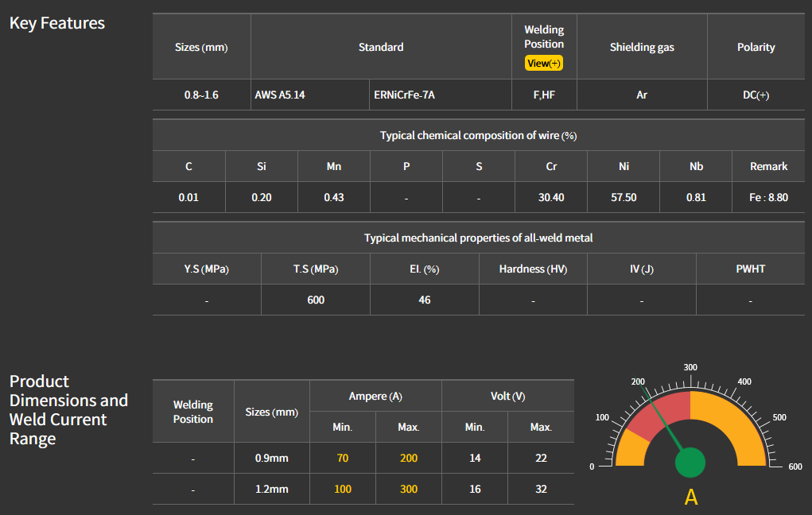Click the yellow 'A' label under gauge
The width and height of the screenshot is (812, 515).
(690, 498)
